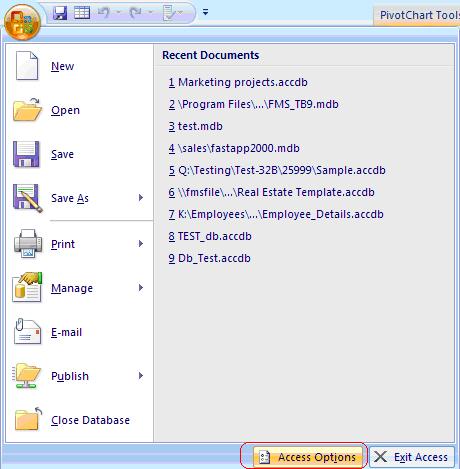Click the datasheet table icon in Quick Access Toolbar

82,13
